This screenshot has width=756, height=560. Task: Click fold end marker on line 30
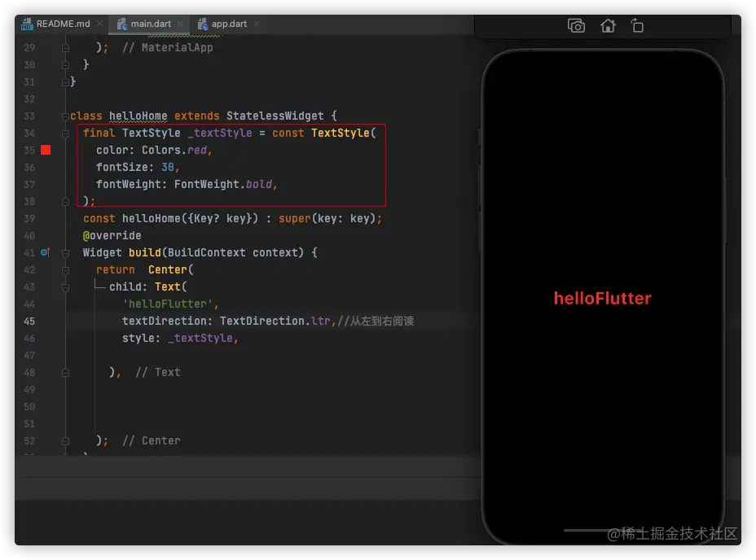pyautogui.click(x=65, y=65)
